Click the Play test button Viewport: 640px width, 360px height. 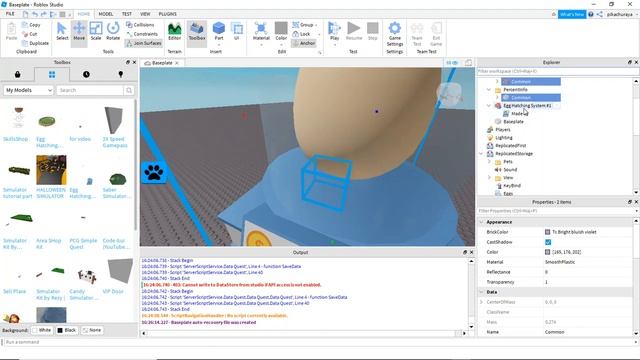pos(334,31)
